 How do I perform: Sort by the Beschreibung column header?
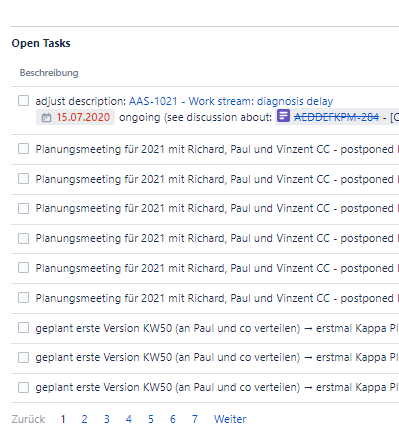pos(49,73)
